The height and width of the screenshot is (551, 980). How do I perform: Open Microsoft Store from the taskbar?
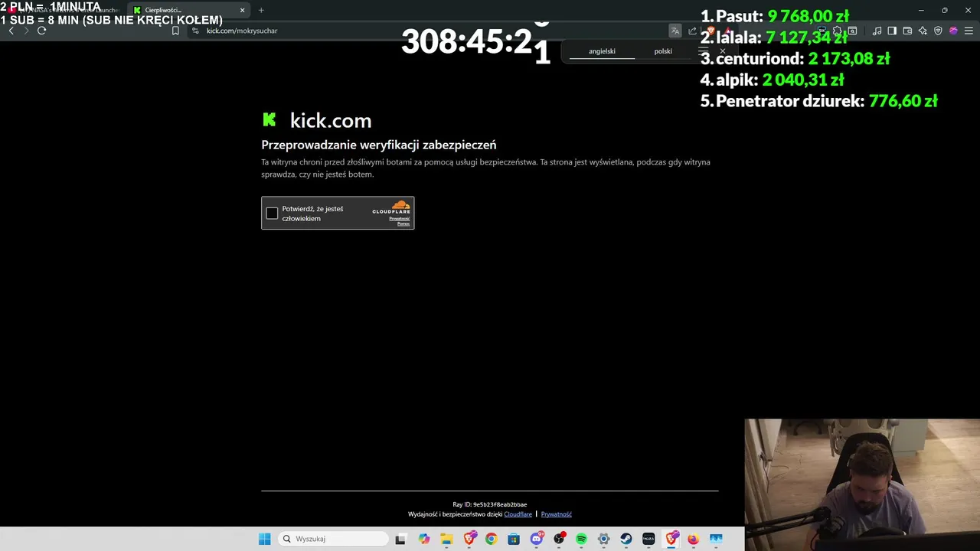(x=514, y=539)
